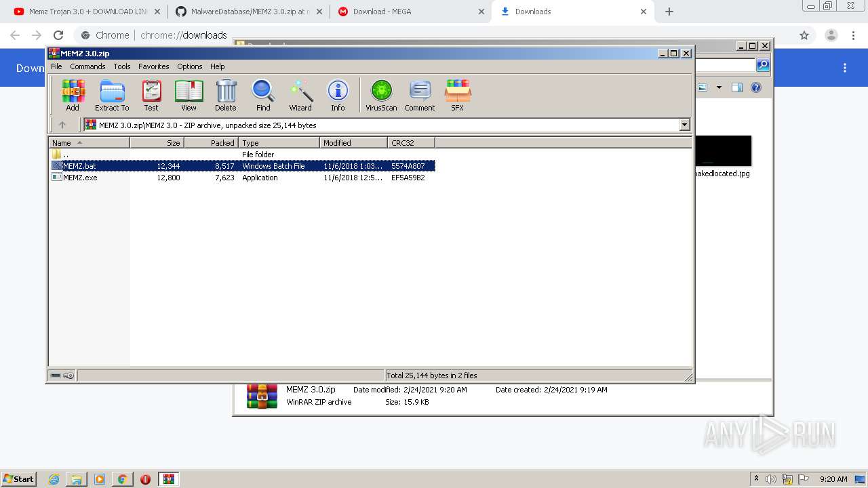Close the Downloads Chrome tab
The width and height of the screenshot is (868, 488).
click(x=642, y=12)
